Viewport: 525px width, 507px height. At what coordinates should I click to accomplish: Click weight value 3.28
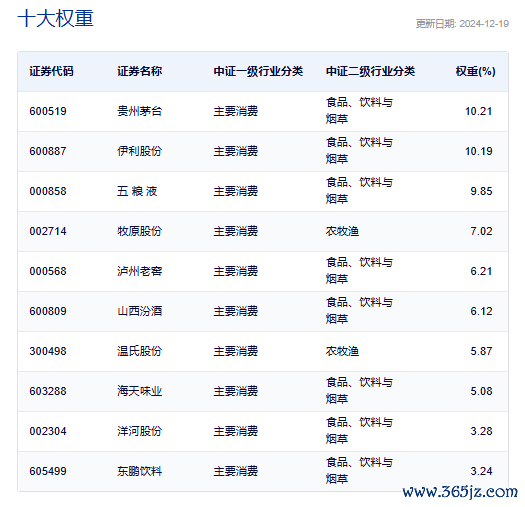click(481, 431)
